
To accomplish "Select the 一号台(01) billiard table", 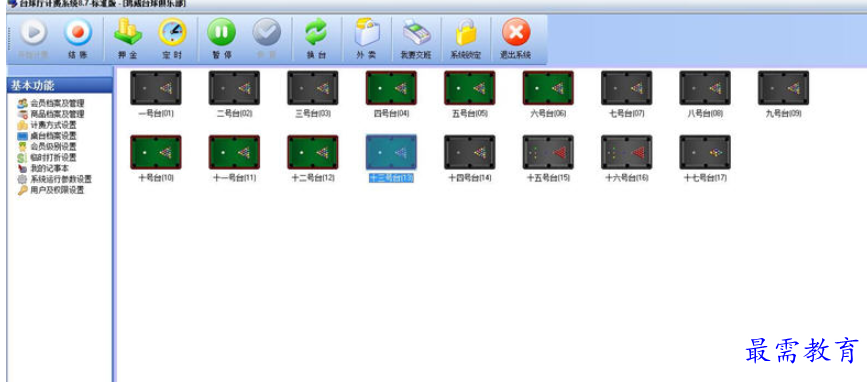I will point(155,88).
